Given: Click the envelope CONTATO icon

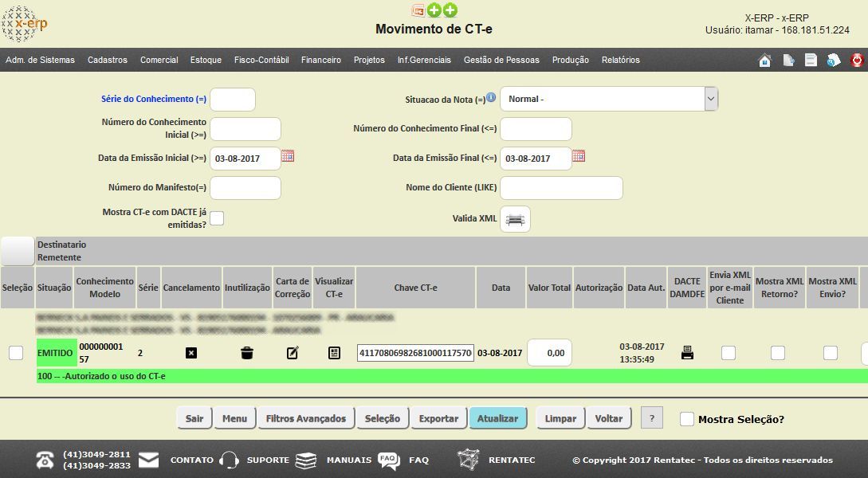Looking at the screenshot, I should click(148, 460).
